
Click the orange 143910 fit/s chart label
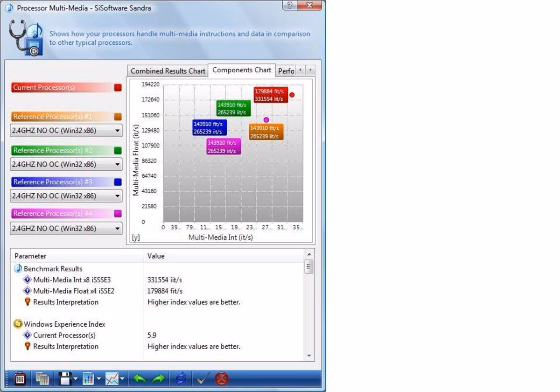click(266, 132)
